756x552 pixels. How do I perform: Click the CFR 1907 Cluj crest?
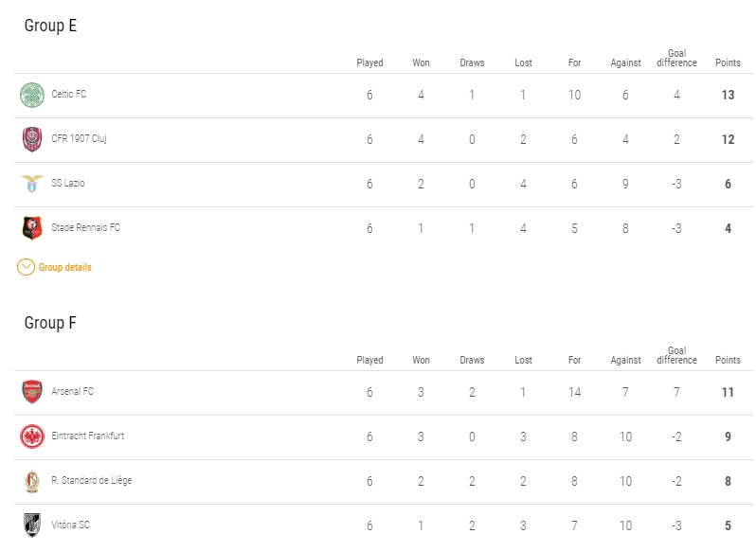pos(32,139)
